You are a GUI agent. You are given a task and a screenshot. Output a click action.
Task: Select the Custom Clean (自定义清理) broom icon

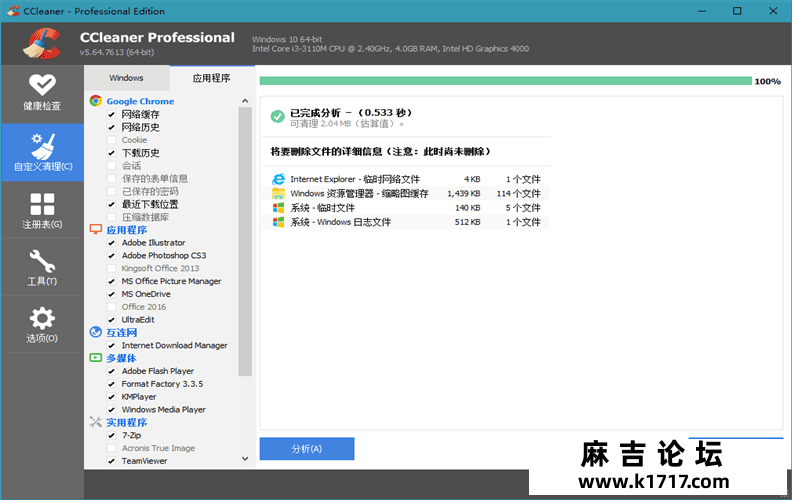click(42, 146)
